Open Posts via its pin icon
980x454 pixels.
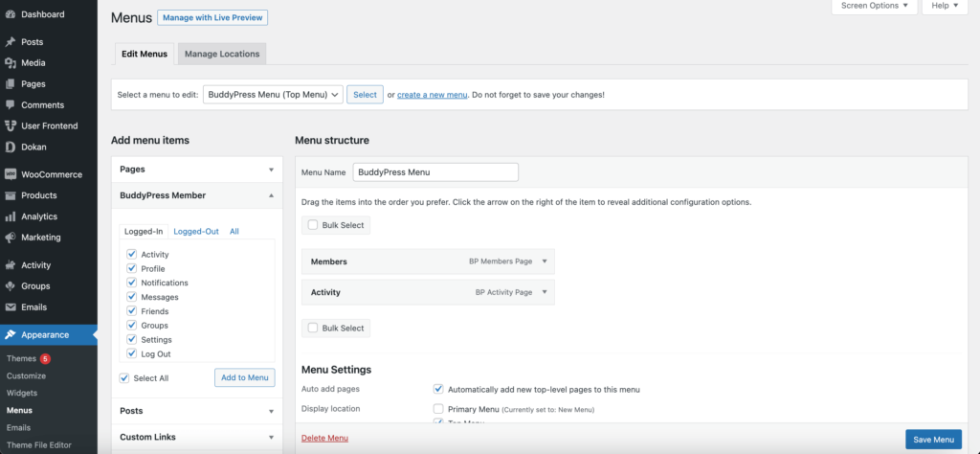click(11, 42)
